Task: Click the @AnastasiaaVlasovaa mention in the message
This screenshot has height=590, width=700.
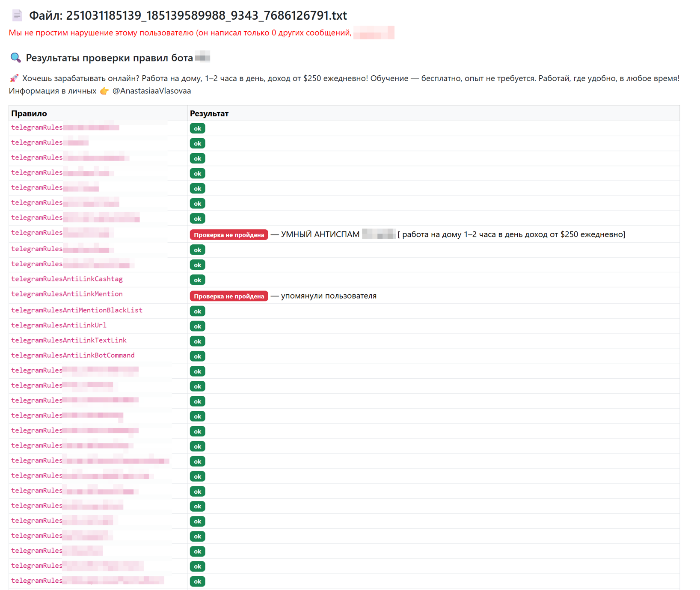Action: click(151, 91)
